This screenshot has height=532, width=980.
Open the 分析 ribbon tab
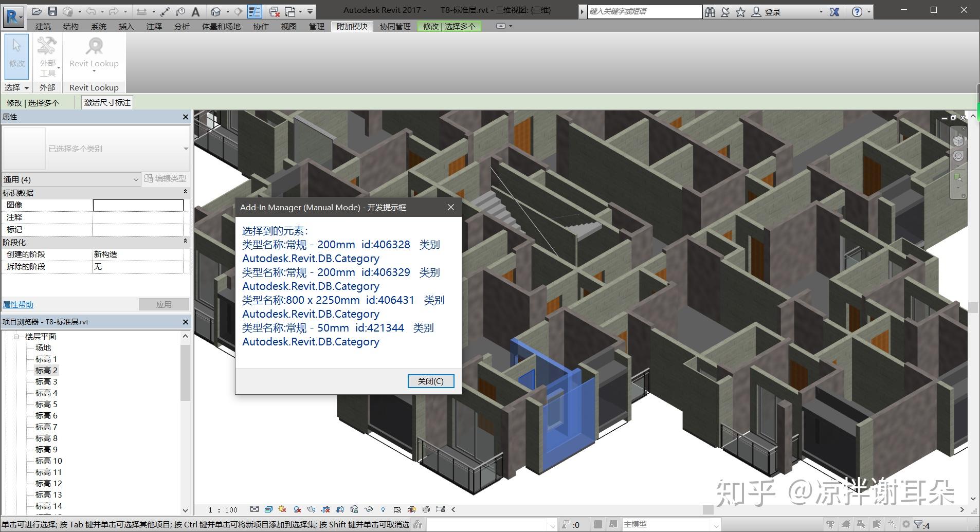tap(182, 26)
